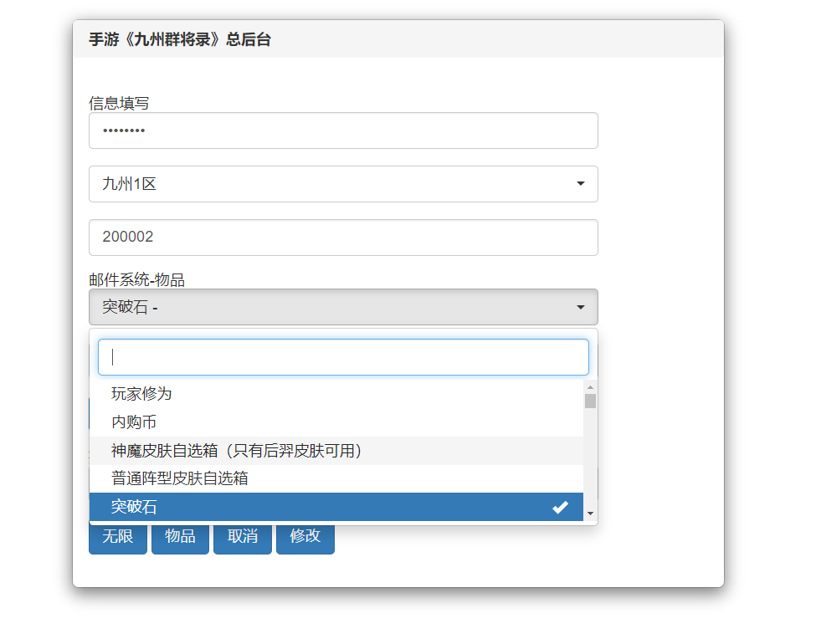This screenshot has width=821, height=644.
Task: Select 普通阵型皮肤自选箱 option
Action: coord(180,478)
